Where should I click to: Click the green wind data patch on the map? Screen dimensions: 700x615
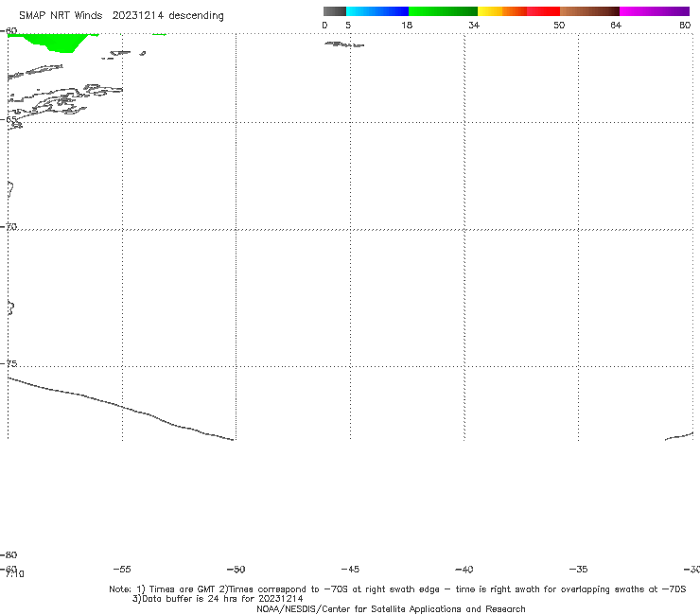(56, 43)
